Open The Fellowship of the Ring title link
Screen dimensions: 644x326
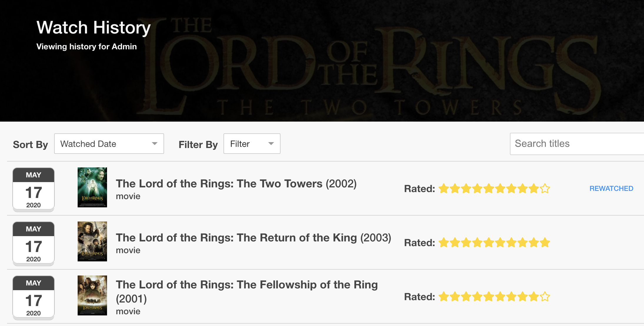pyautogui.click(x=246, y=285)
